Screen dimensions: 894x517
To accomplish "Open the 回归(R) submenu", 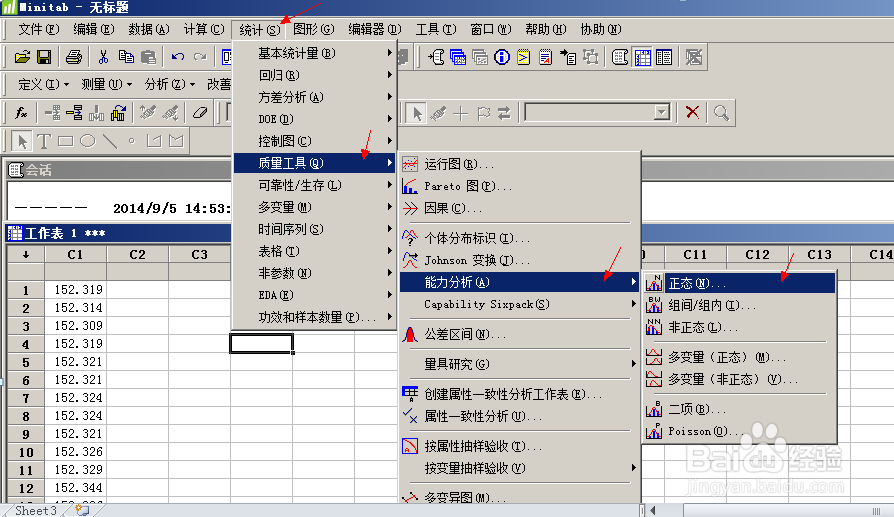I will coord(280,75).
